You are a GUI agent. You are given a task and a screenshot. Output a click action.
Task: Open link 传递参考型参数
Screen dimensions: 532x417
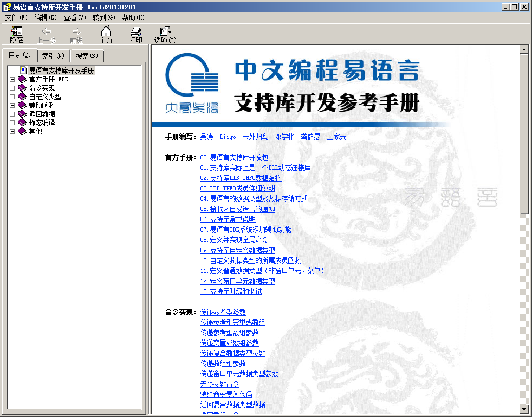(x=223, y=312)
